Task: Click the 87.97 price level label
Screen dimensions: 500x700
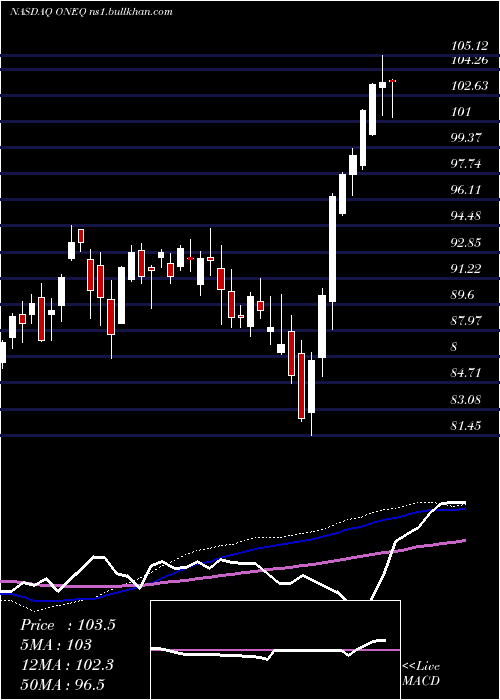Action: (467, 321)
